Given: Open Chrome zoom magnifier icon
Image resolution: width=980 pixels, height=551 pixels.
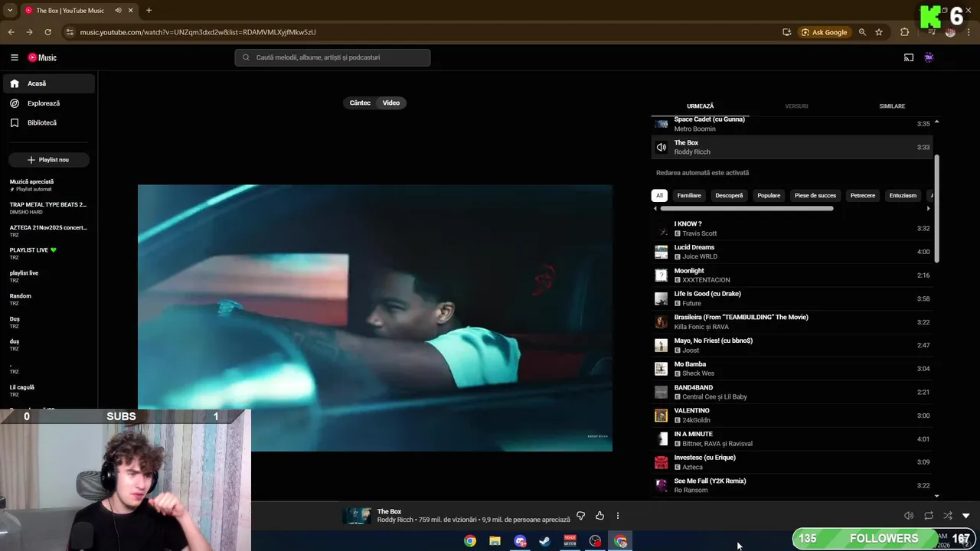Looking at the screenshot, I should tap(862, 32).
